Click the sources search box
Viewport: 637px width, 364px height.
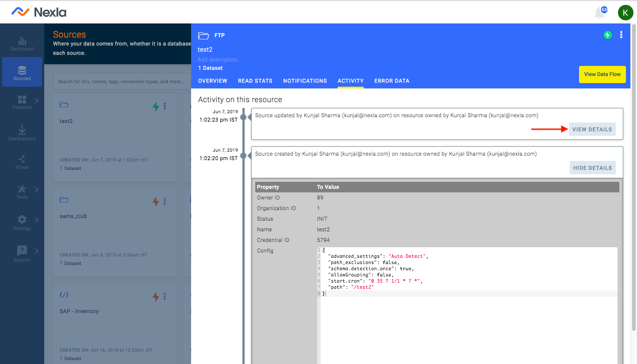click(x=122, y=81)
